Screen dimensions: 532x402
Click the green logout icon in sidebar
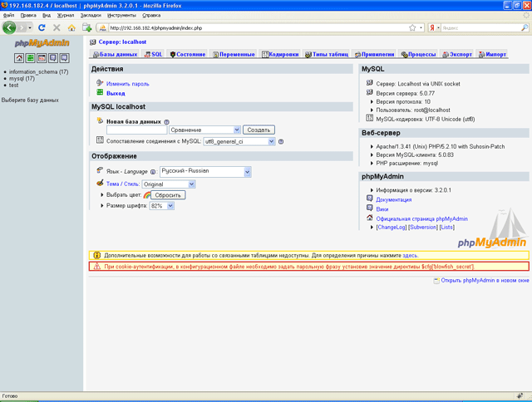[x=31, y=58]
